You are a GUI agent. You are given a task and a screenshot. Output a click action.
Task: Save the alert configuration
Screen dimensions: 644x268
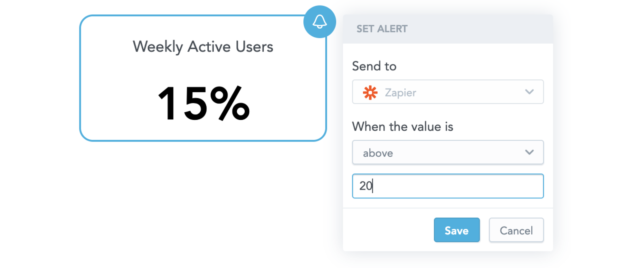click(457, 230)
